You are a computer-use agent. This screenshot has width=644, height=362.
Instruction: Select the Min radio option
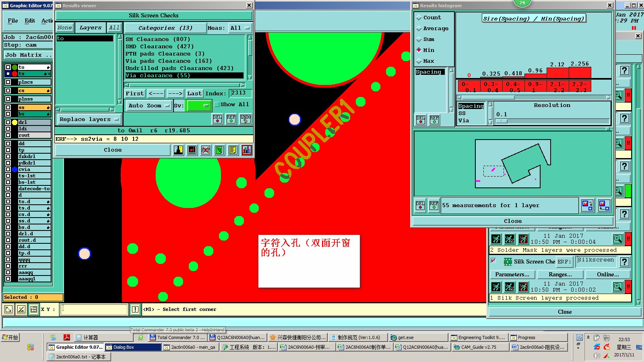(x=425, y=50)
